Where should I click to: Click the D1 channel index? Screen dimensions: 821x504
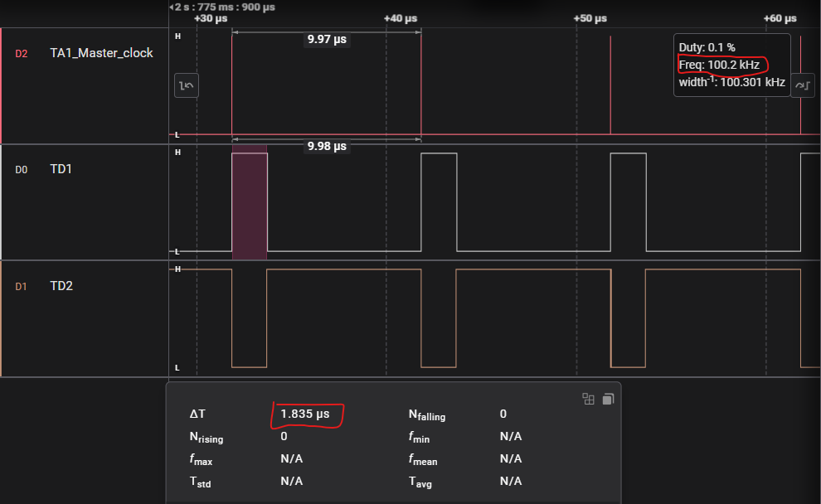[x=21, y=287]
